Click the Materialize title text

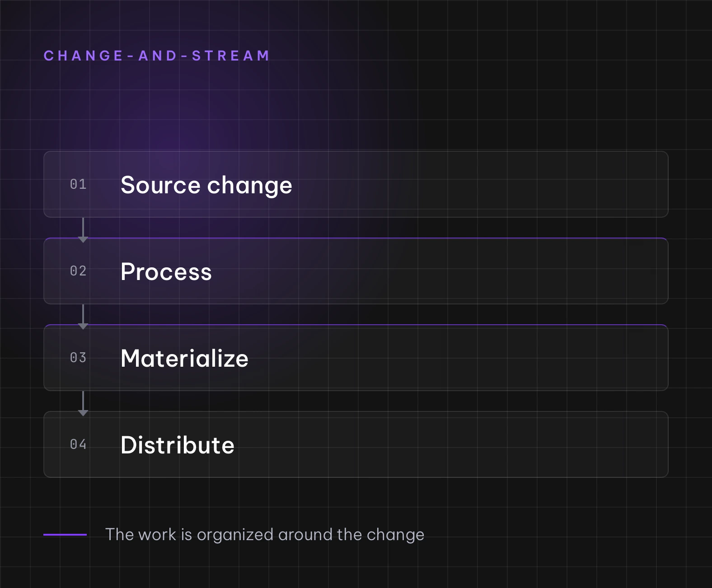pyautogui.click(x=184, y=359)
